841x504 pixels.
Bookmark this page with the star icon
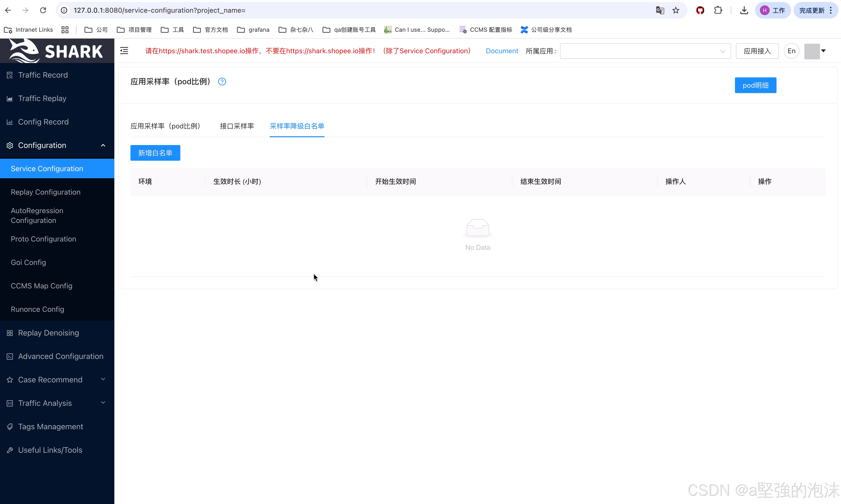click(676, 10)
